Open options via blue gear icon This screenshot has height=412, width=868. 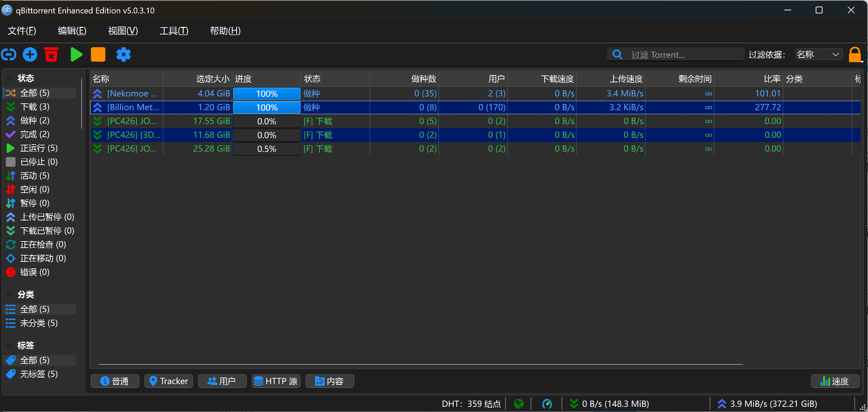click(124, 54)
